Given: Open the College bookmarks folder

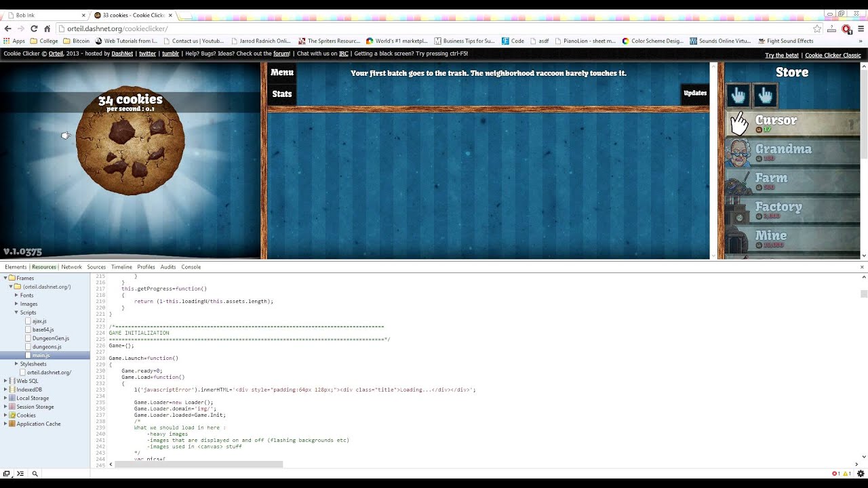Looking at the screenshot, I should [44, 41].
